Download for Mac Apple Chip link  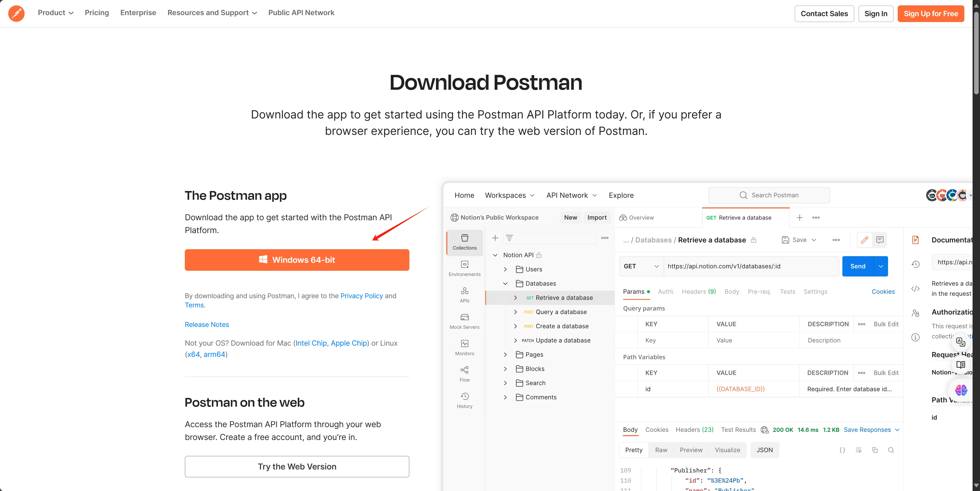[x=349, y=343]
